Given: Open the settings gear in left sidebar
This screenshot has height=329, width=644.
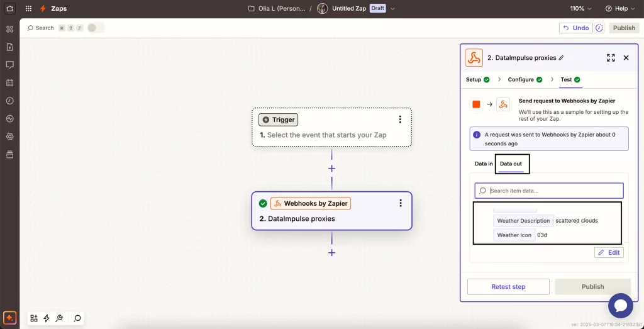Looking at the screenshot, I should click(x=10, y=137).
